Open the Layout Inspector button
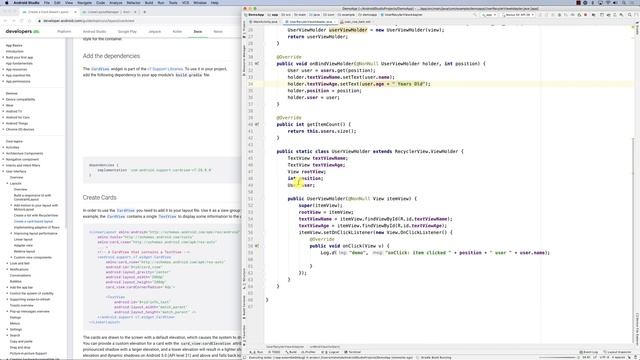This screenshot has width=640, height=360. (617, 352)
